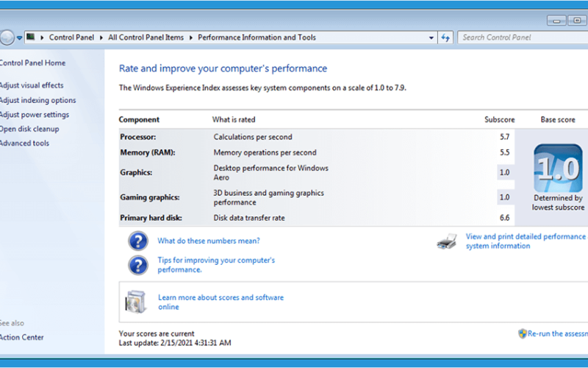
Task: Click the Subscore column header
Action: [x=500, y=119]
